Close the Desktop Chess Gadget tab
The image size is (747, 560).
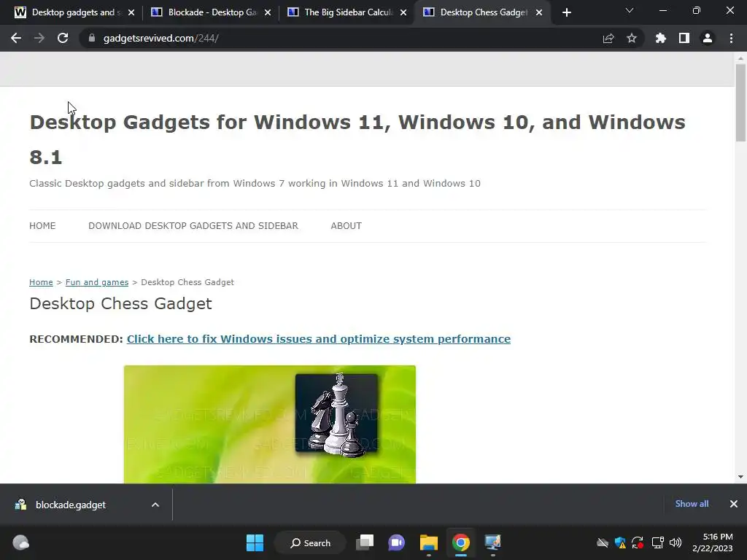539,12
